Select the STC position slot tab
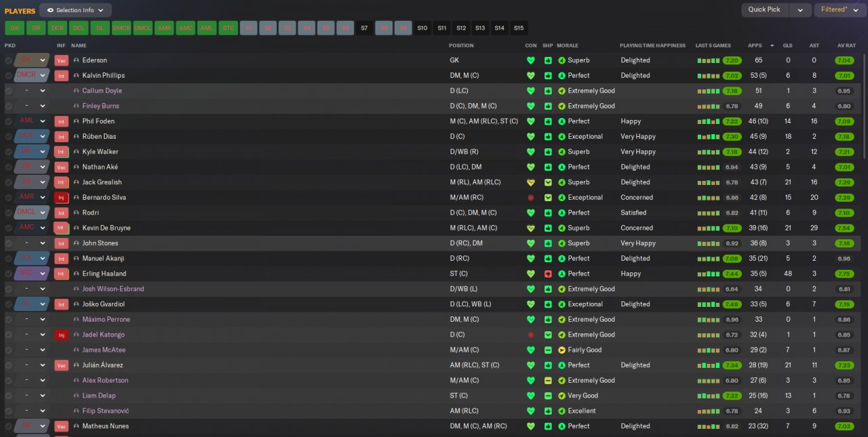Screen dimensions: 868x437 [x=228, y=28]
